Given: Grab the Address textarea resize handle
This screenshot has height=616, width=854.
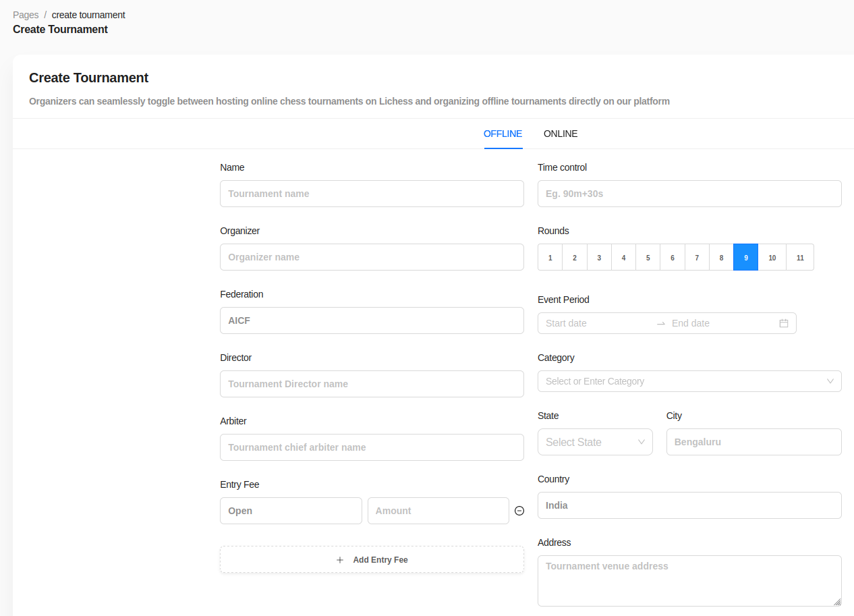Looking at the screenshot, I should 837,602.
